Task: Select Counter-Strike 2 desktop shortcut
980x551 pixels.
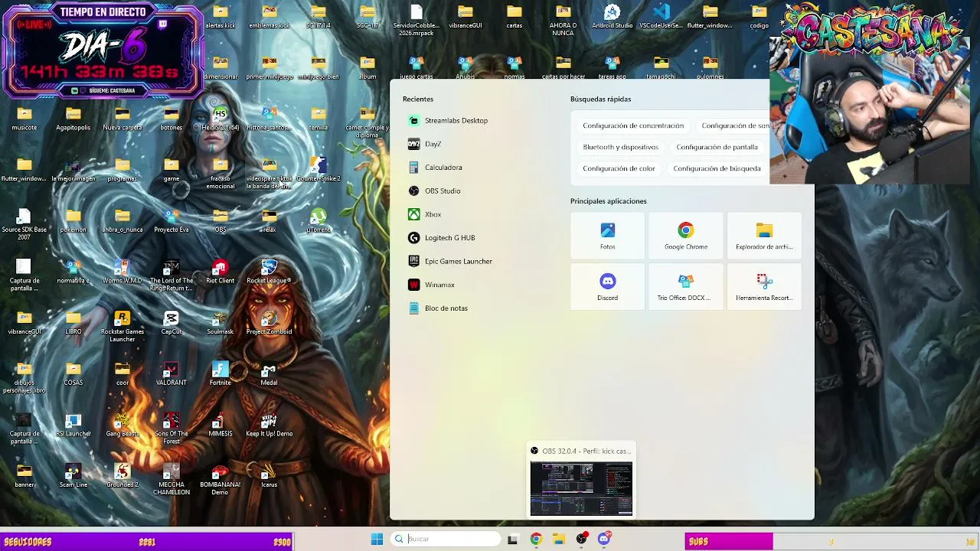Action: 318,170
